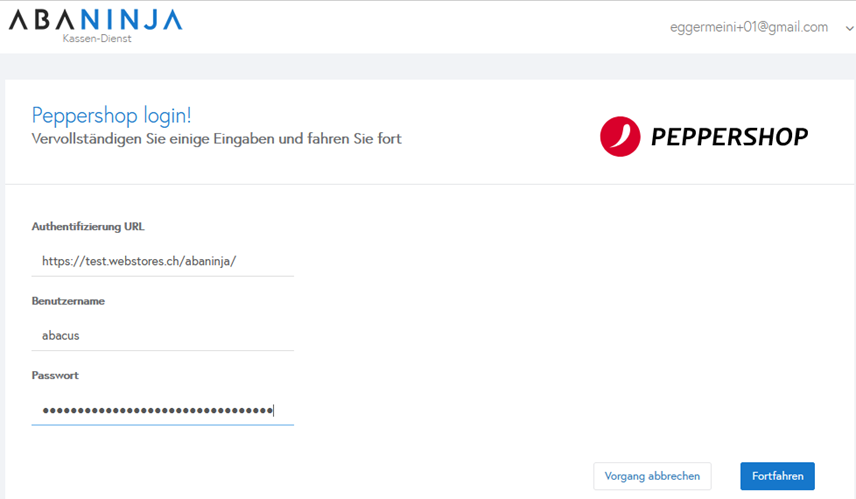Image resolution: width=856 pixels, height=499 pixels.
Task: Focus the Authentifizierung URL input field
Action: pos(162,261)
